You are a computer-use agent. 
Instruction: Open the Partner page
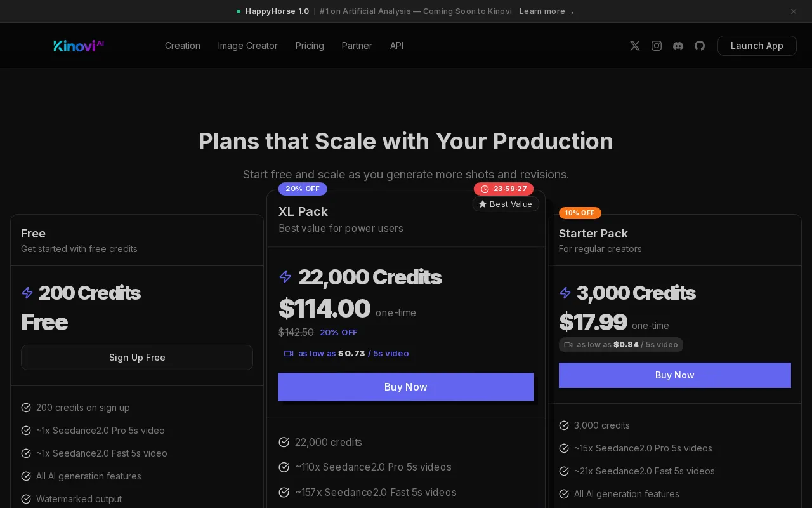[357, 46]
